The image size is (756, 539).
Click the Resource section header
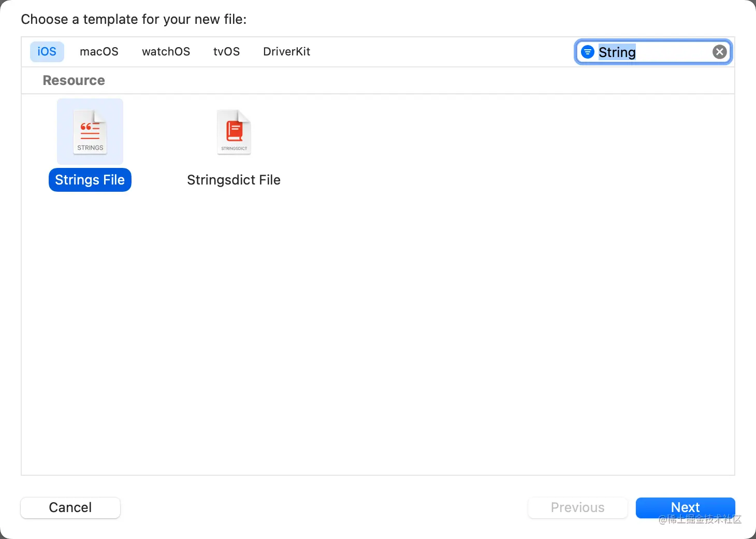[x=74, y=80]
